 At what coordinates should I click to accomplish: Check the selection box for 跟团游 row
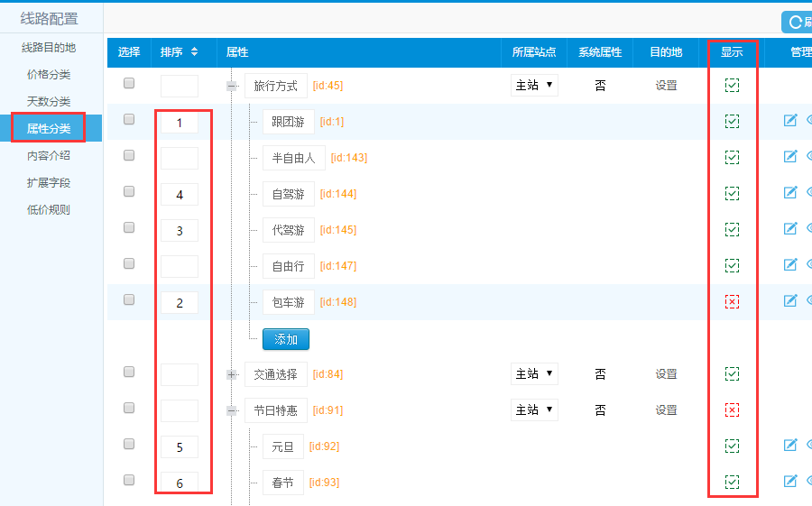click(x=129, y=119)
